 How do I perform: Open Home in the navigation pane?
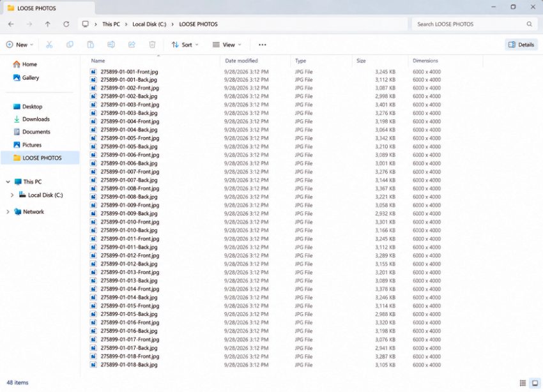(25, 64)
